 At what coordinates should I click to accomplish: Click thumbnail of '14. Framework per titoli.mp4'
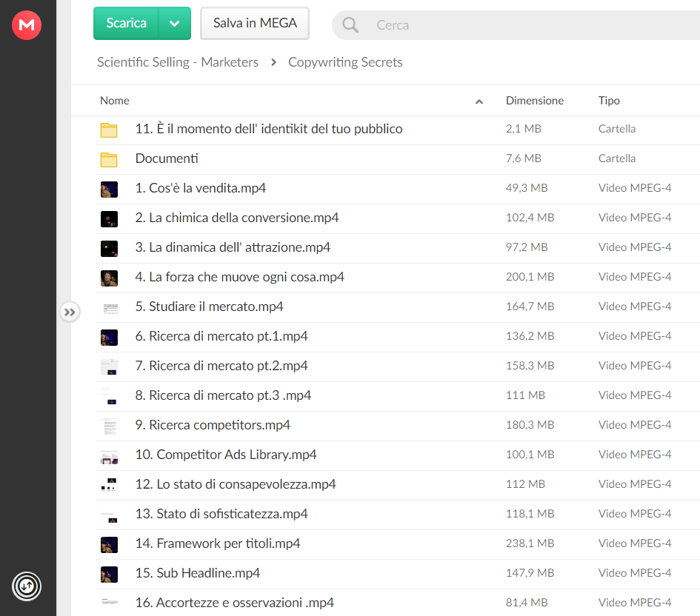[109, 545]
